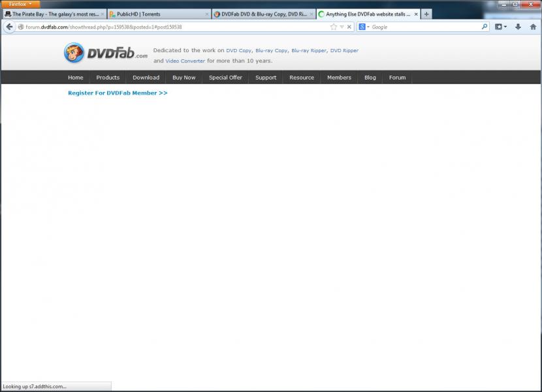The height and width of the screenshot is (392, 542).
Task: Click the DVDFab monkey logo
Action: (74, 52)
